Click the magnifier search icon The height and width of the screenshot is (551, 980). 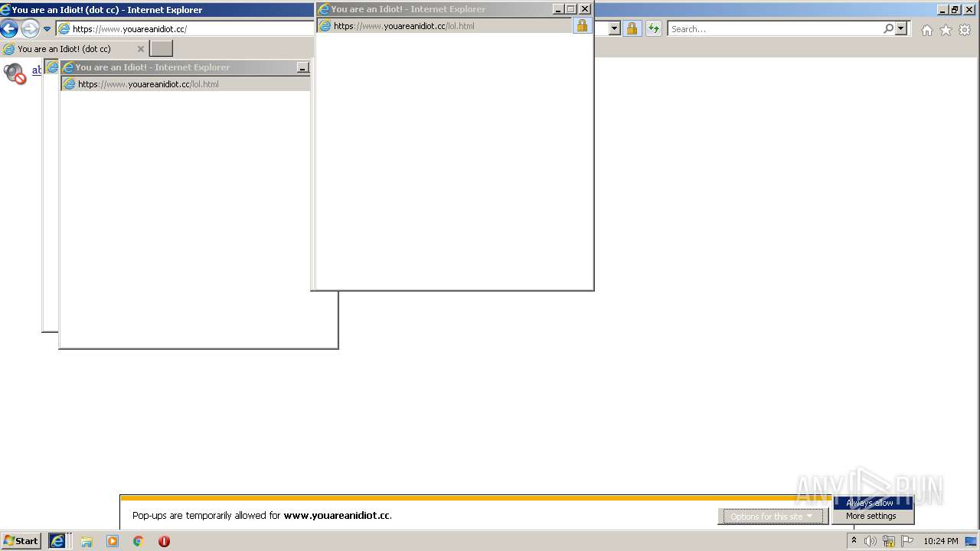coord(888,28)
